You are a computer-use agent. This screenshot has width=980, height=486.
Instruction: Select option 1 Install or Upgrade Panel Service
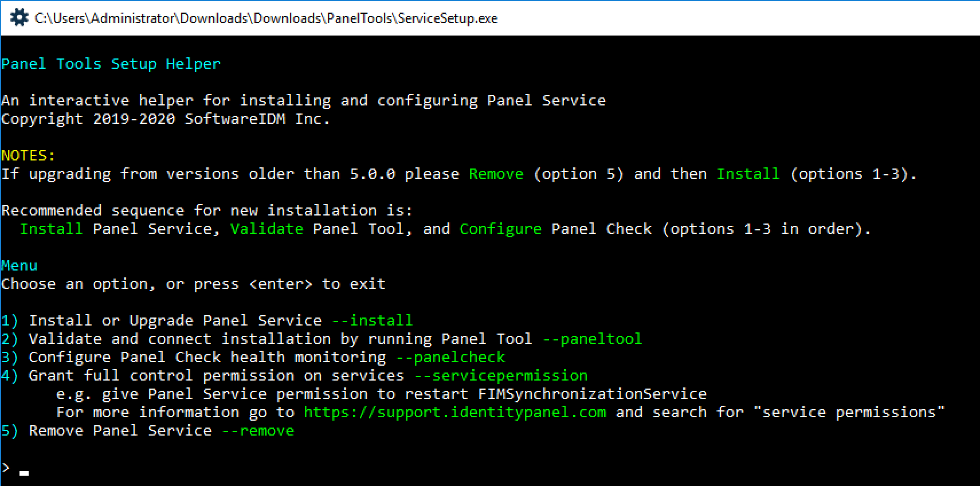(x=207, y=320)
